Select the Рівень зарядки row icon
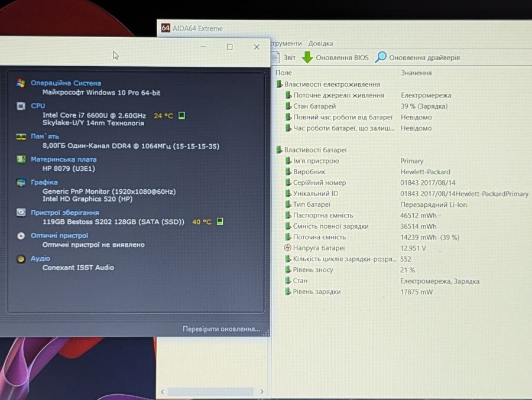Image resolution: width=532 pixels, height=400 pixels. 288,291
